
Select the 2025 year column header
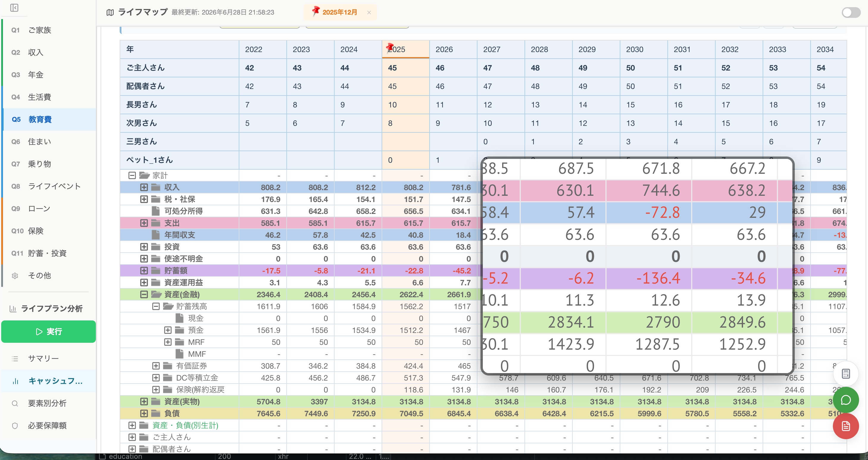(406, 49)
